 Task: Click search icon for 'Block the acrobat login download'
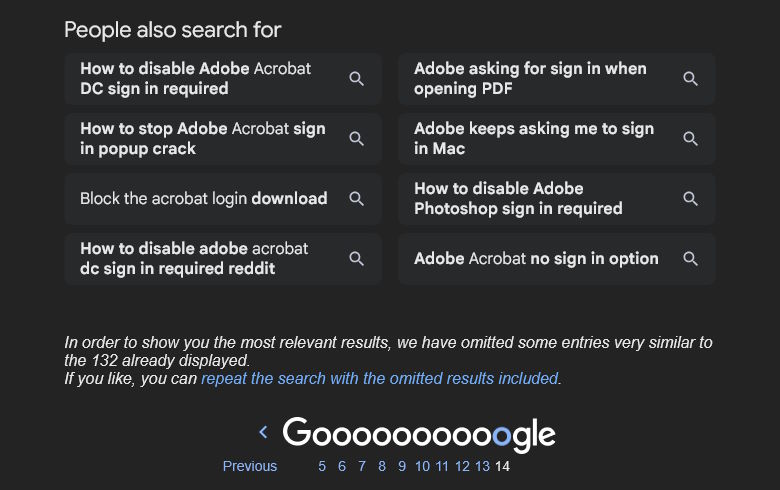point(356,198)
